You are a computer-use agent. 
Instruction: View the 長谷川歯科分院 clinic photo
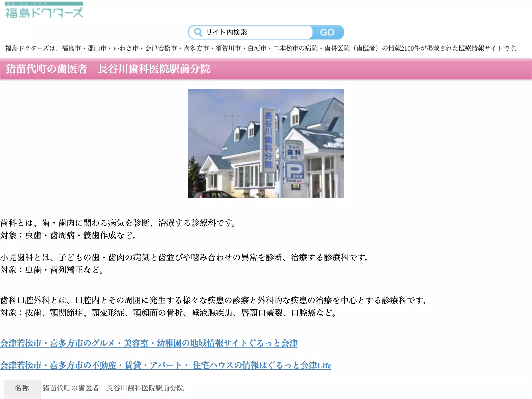point(266,143)
